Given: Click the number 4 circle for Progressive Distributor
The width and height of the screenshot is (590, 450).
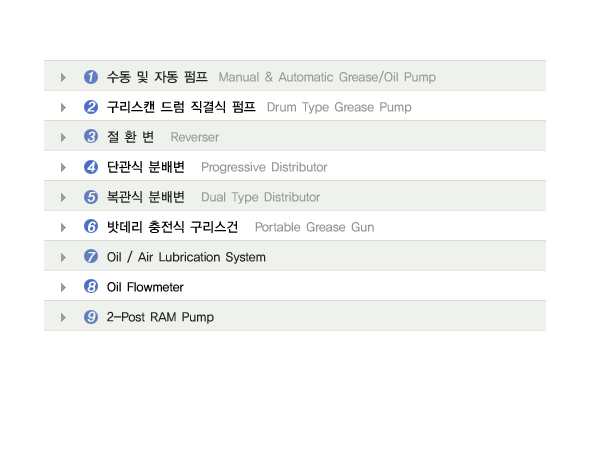Looking at the screenshot, I should pos(91,167).
